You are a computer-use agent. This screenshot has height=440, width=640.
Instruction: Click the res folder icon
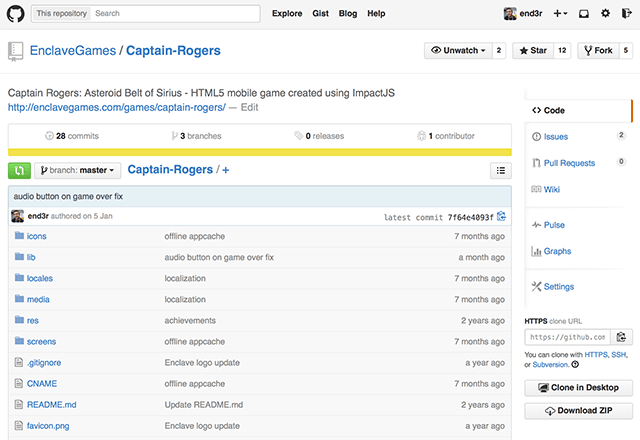click(19, 320)
